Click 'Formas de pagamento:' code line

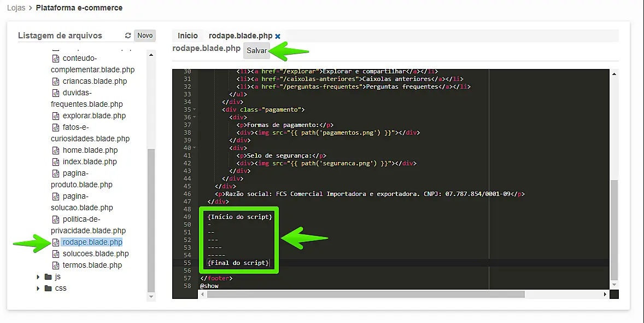(x=285, y=125)
